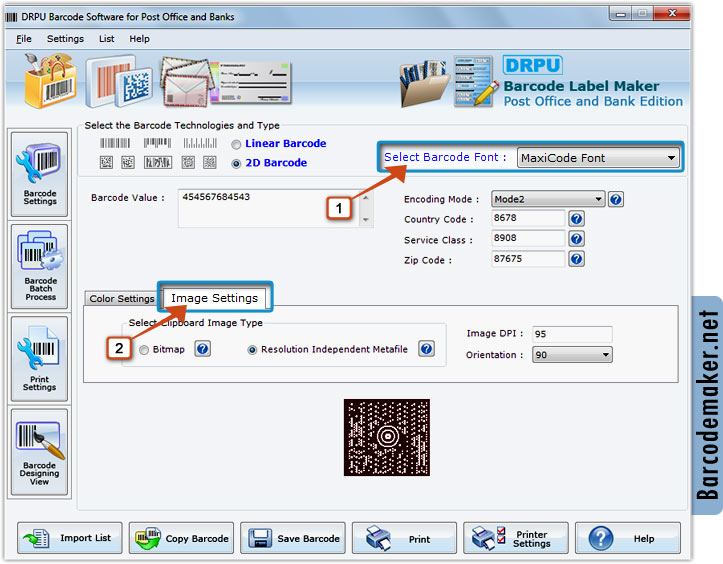Open help for Bitmap image type
723x564 pixels.
click(x=202, y=349)
